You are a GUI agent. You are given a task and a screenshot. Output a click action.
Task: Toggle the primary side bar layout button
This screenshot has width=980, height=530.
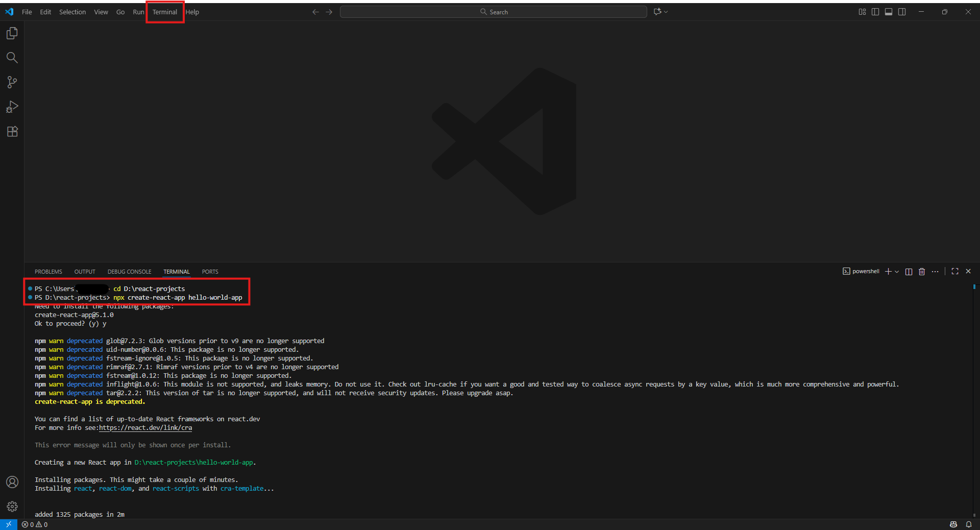[x=875, y=12]
